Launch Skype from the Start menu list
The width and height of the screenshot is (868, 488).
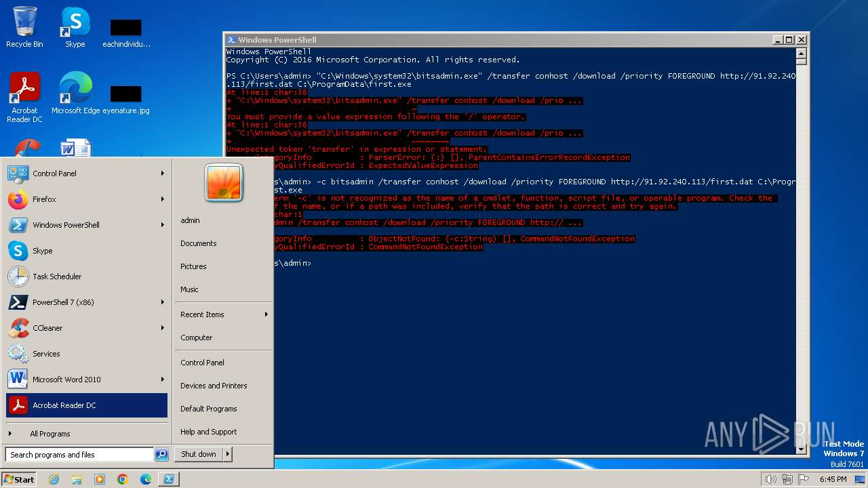click(87, 251)
